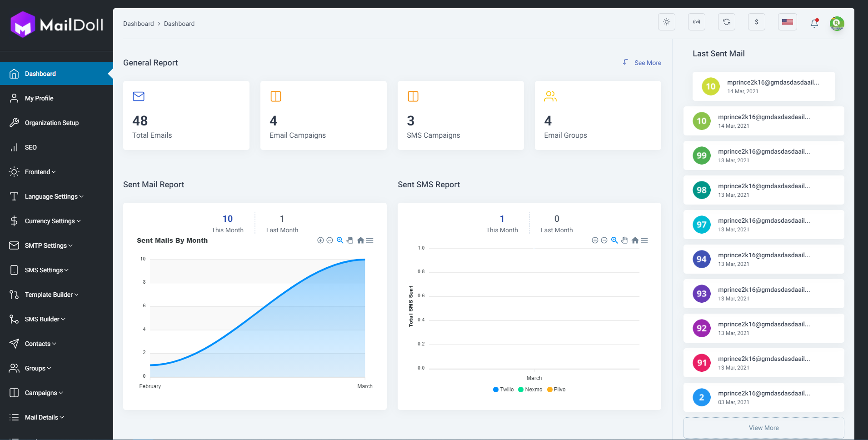Expand SMS Builder in sidebar
Viewport: 868px width, 440px height.
point(56,319)
